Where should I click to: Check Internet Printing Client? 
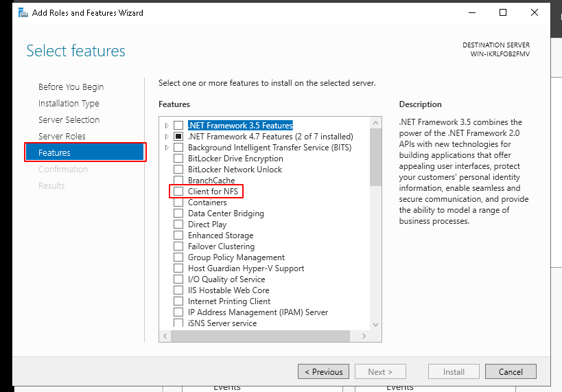[x=178, y=301]
